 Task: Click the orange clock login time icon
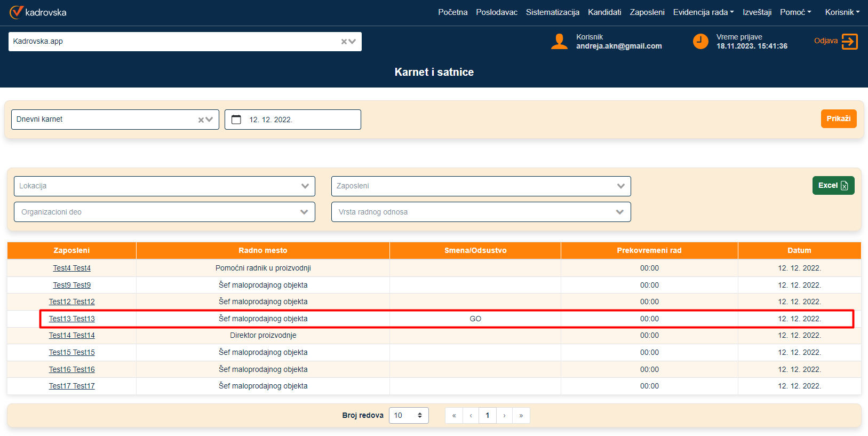click(700, 42)
